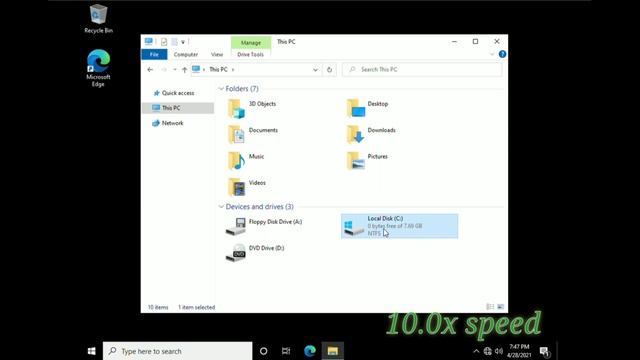Open the volume tray icon
Viewport: 640px width, 360px height.
click(499, 351)
